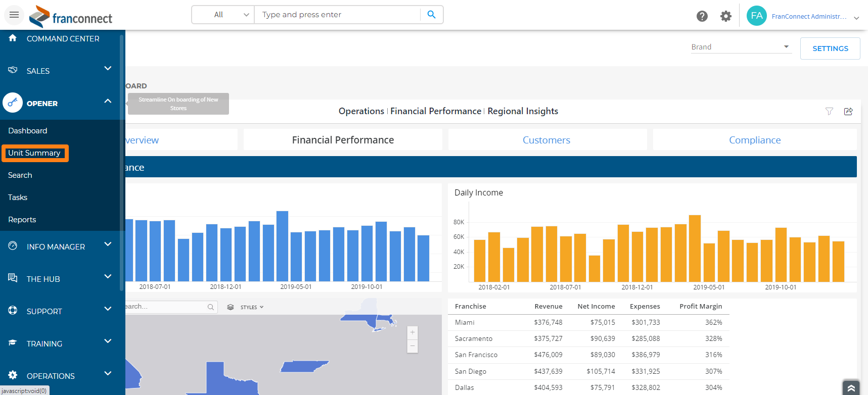Open COMMAND CENTER link

click(63, 39)
